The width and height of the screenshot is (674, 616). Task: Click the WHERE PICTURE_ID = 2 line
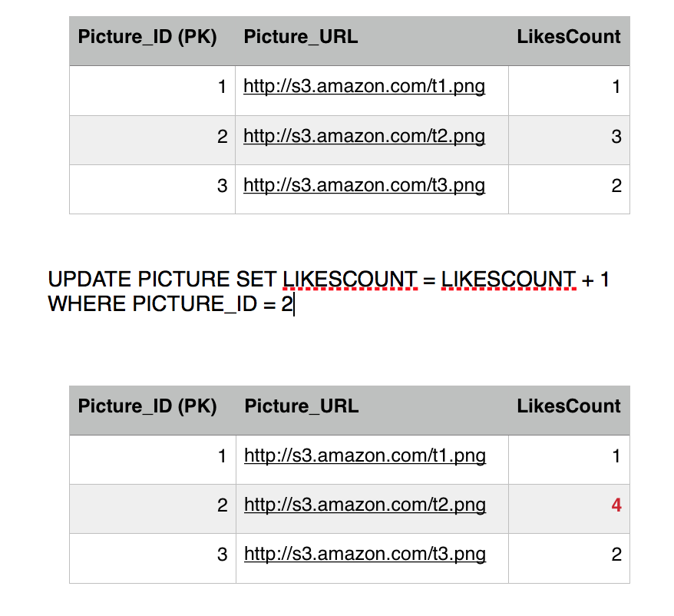169,304
